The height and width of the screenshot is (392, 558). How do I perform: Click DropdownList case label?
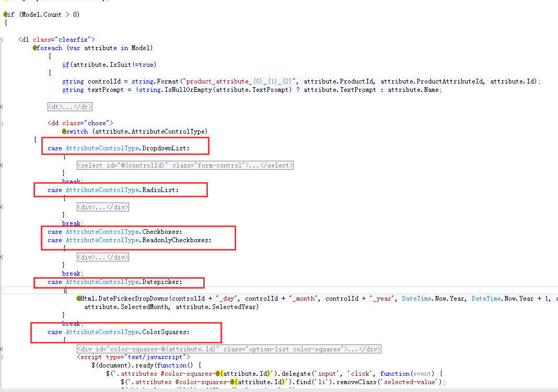(119, 148)
